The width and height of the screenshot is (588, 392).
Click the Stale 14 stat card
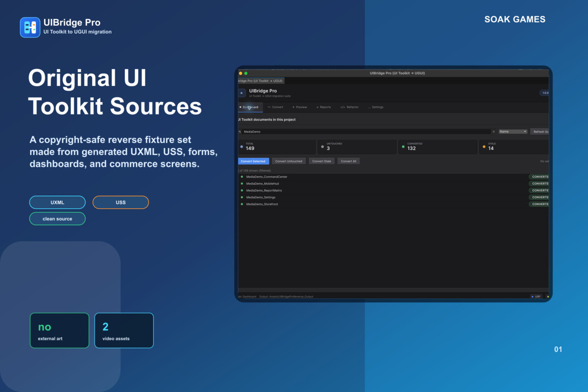pyautogui.click(x=514, y=147)
